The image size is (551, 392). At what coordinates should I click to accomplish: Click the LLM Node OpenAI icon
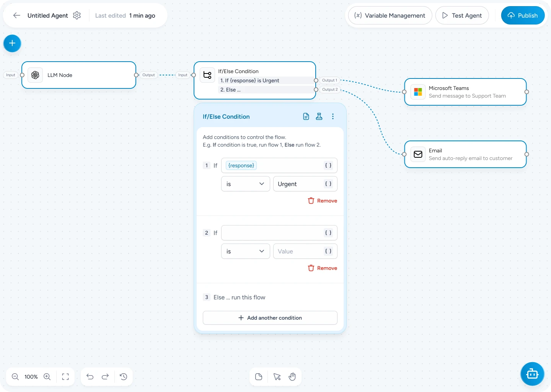(x=35, y=75)
